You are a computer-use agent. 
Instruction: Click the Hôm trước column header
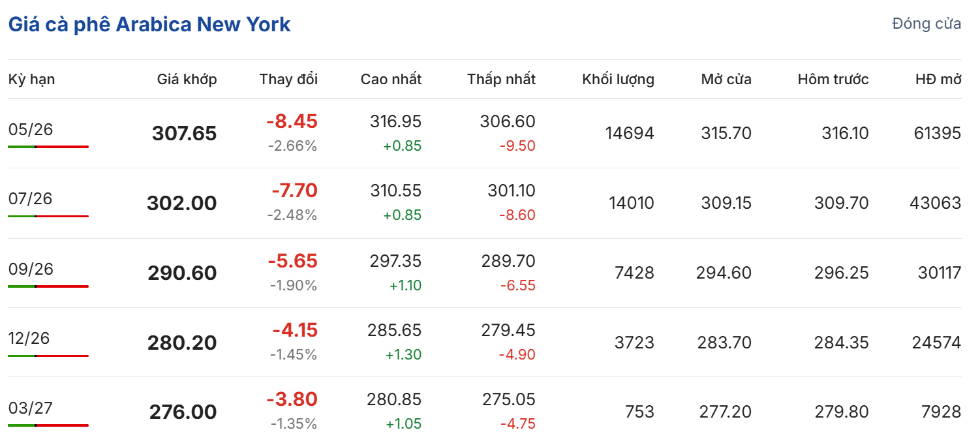point(833,80)
